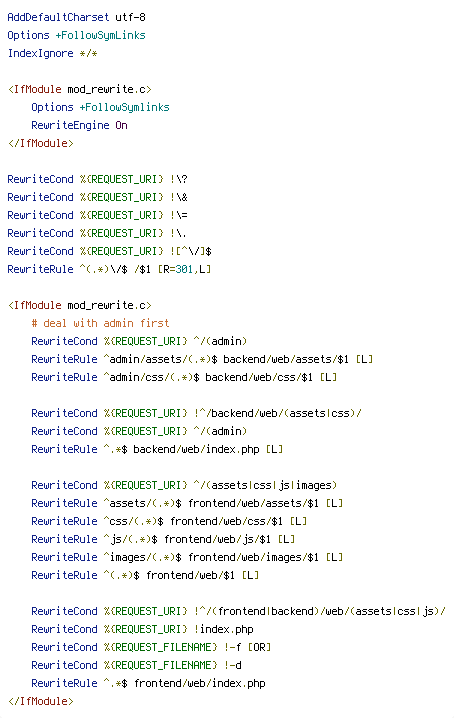The width and height of the screenshot is (454, 718).
Task: Click the IndexIgnore directive text
Action: pos(40,53)
